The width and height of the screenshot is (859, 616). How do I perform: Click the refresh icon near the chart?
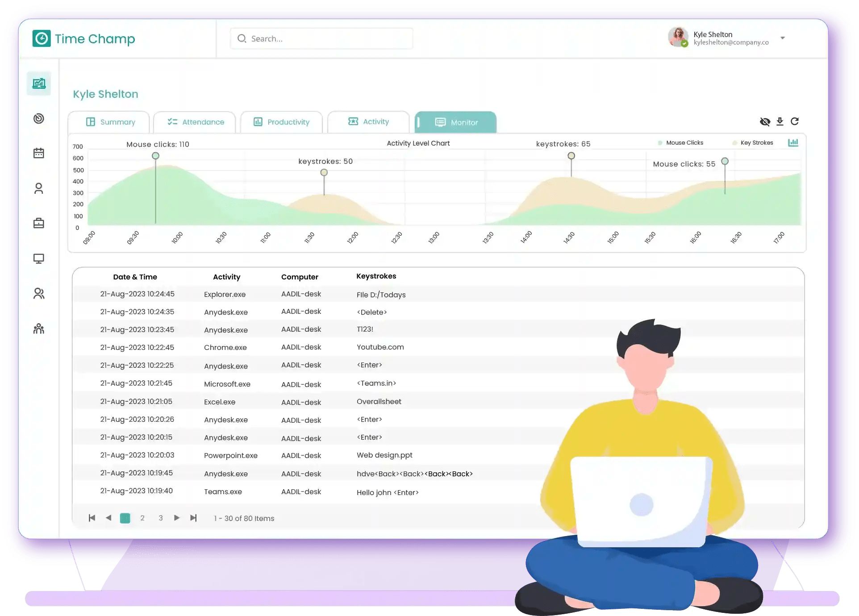795,121
